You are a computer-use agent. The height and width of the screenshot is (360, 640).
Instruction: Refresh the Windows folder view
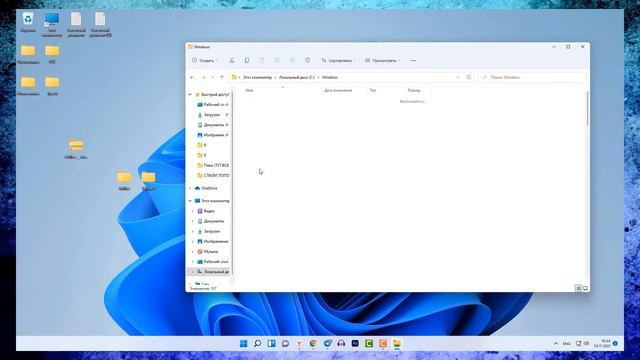pyautogui.click(x=469, y=77)
